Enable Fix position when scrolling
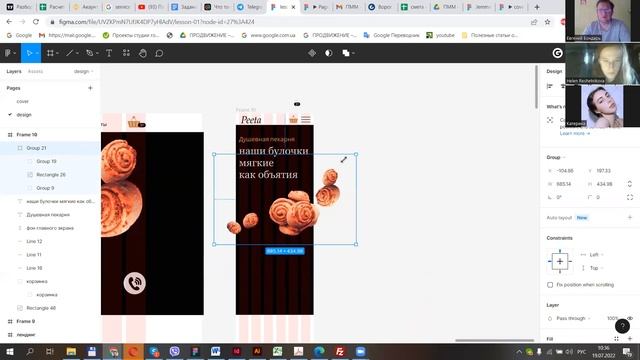 pos(550,285)
